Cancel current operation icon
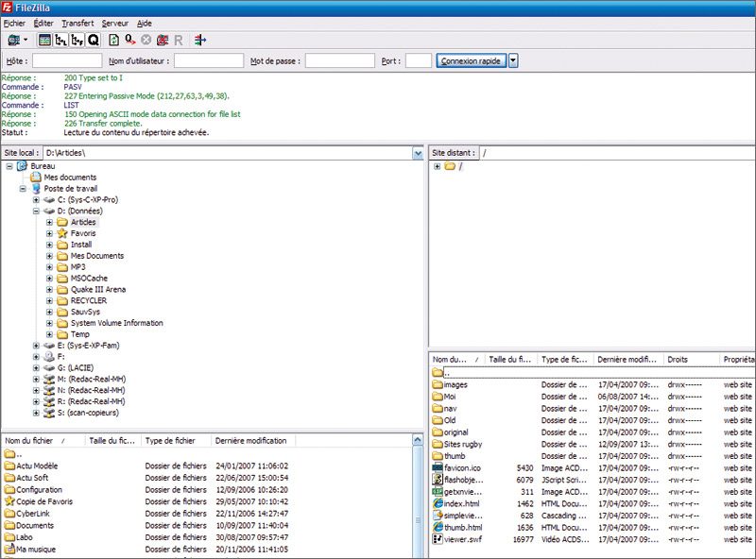This screenshot has height=559, width=756. coord(146,40)
